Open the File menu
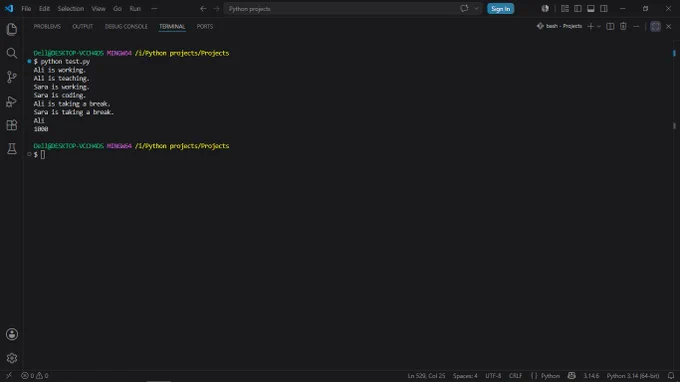 [x=26, y=9]
